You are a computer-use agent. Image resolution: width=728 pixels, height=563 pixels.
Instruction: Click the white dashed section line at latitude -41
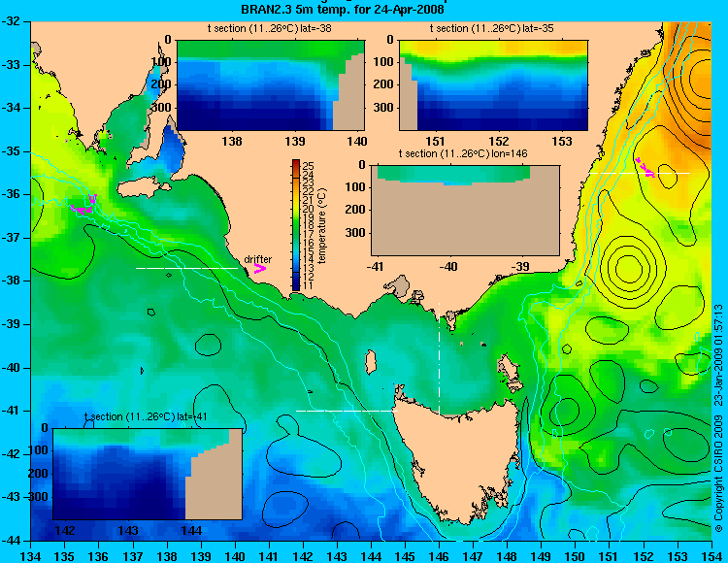(347, 411)
